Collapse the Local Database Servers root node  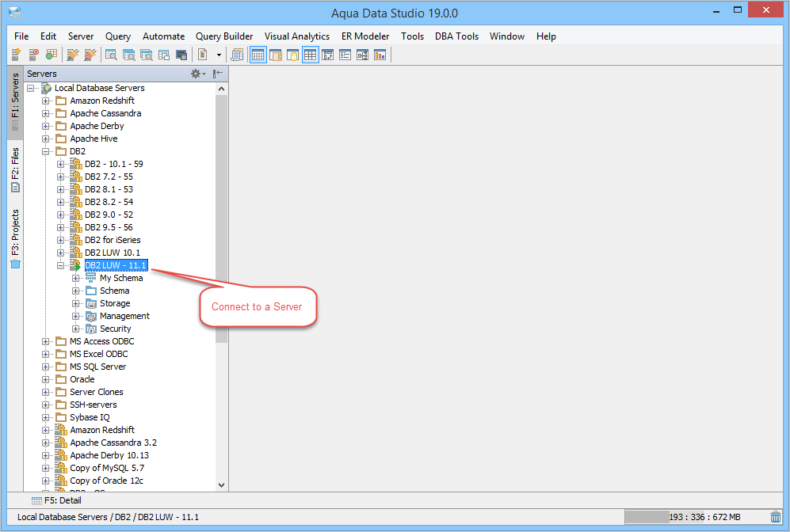[x=31, y=88]
